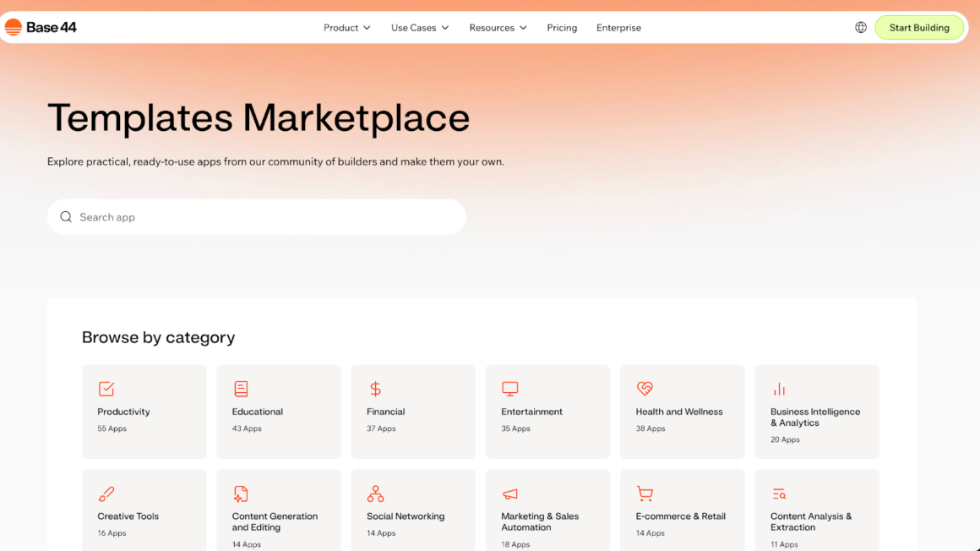
Task: Click the E-commerce shopping cart icon
Action: point(645,494)
